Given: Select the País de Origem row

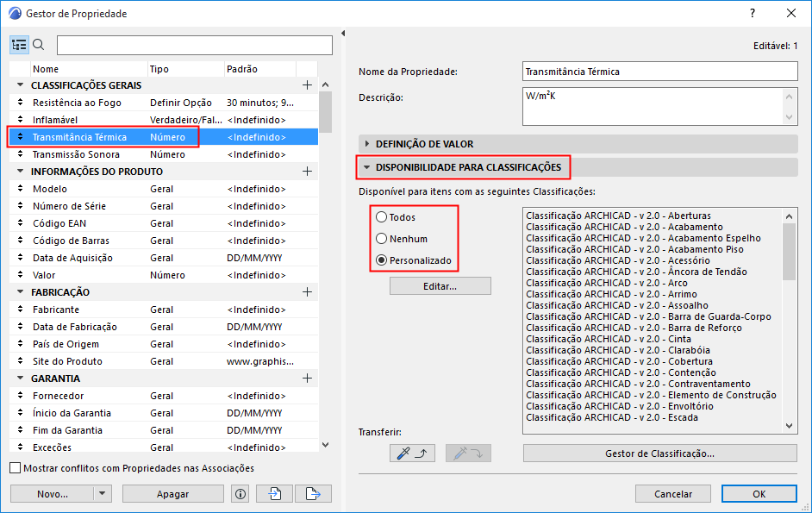Looking at the screenshot, I should coord(164,343).
